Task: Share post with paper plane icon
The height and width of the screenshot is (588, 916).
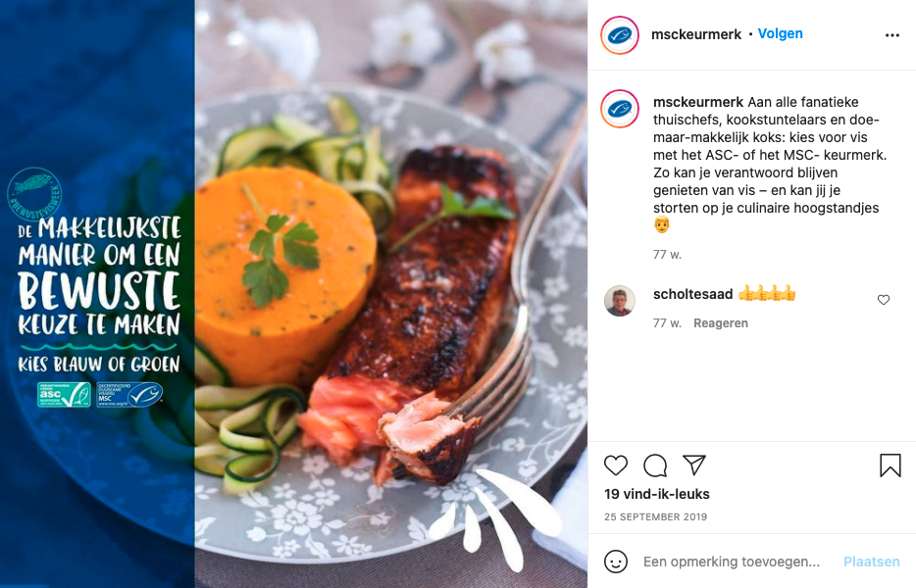Action: 694,465
